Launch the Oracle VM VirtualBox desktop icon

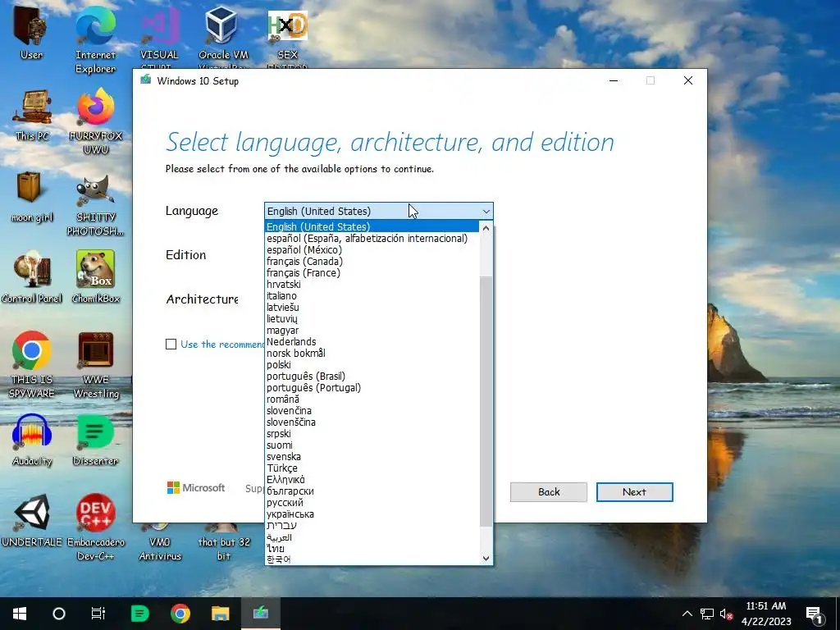[223, 36]
